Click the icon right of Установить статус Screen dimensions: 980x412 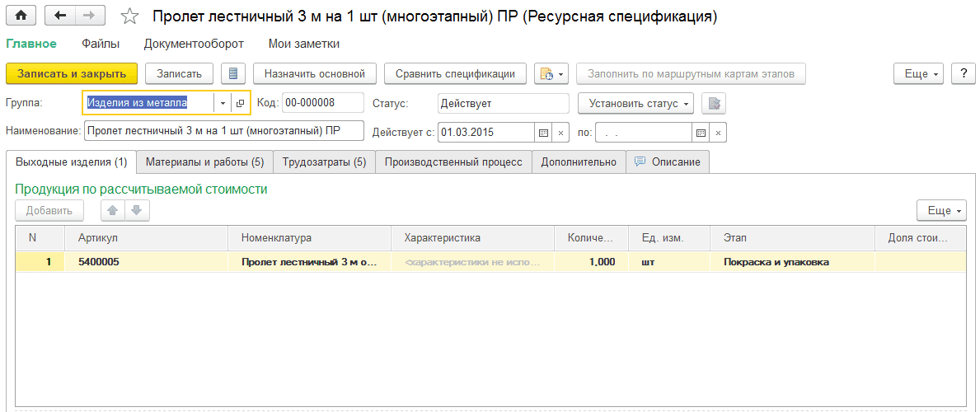[x=714, y=103]
